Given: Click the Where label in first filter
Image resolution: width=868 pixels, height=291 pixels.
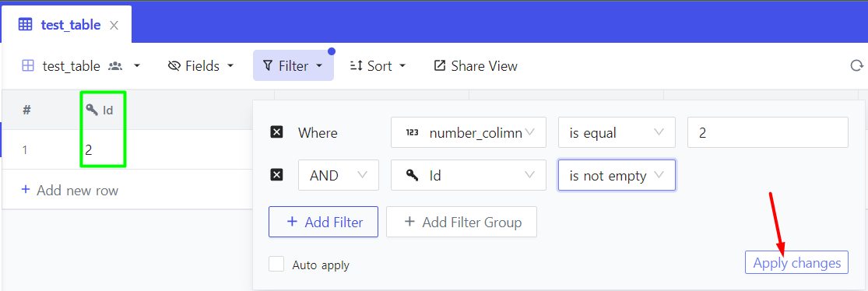Looking at the screenshot, I should coord(318,133).
